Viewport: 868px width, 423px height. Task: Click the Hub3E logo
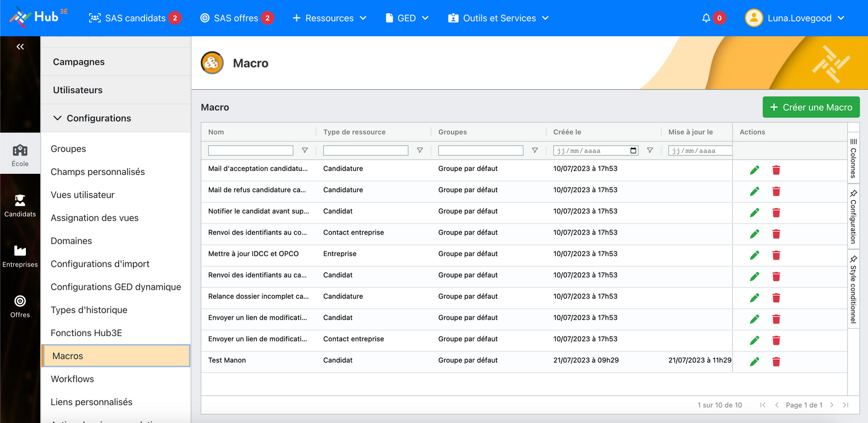coord(38,17)
